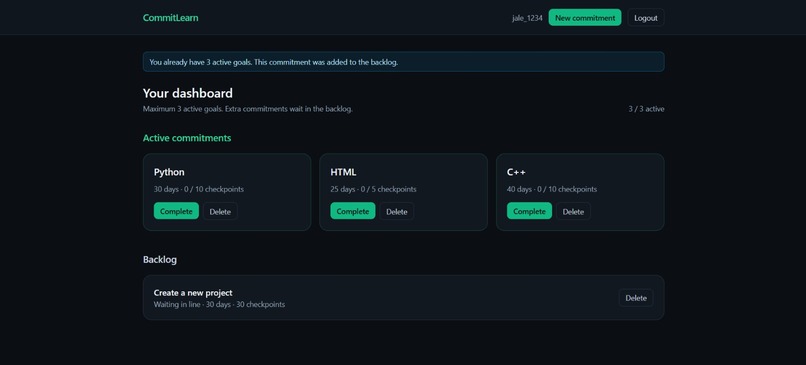The width and height of the screenshot is (806, 365).
Task: Mark the HTML commitment as Complete
Action: [x=353, y=211]
